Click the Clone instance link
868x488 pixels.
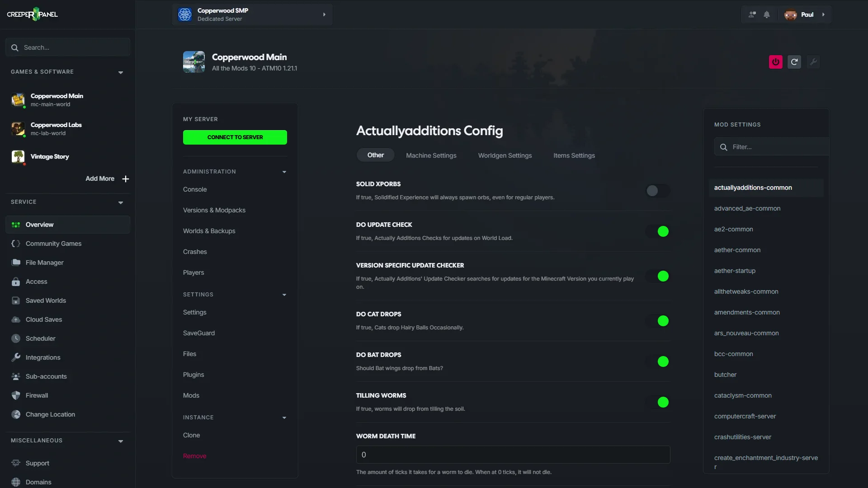pos(191,435)
